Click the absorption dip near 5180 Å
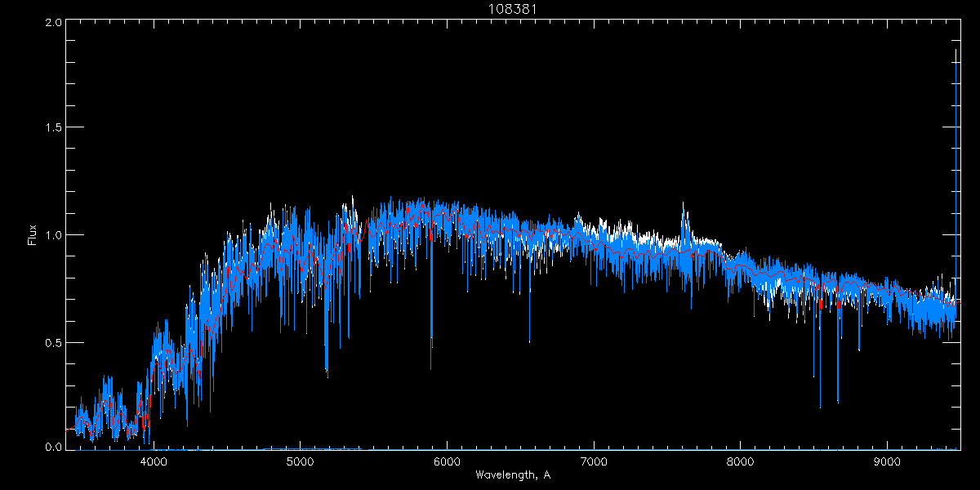Image resolution: width=980 pixels, height=490 pixels. [327, 367]
